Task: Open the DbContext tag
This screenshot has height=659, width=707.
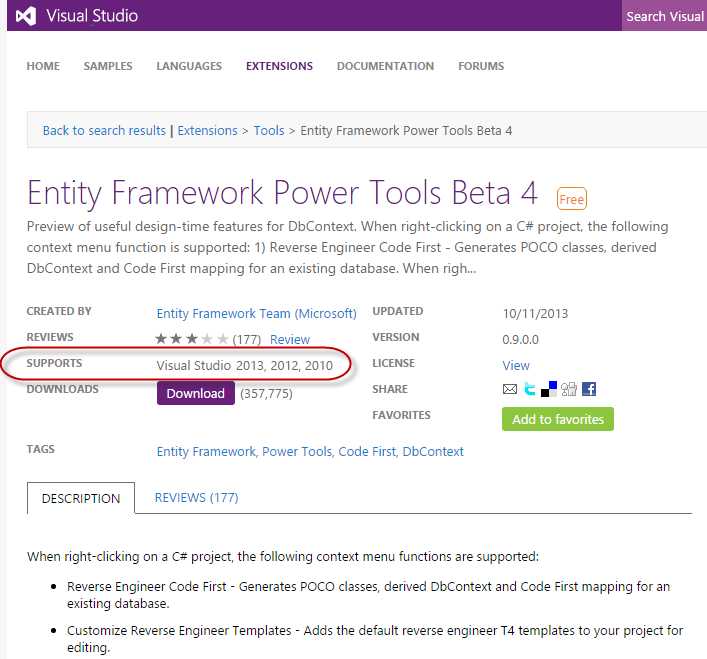Action: click(x=433, y=451)
